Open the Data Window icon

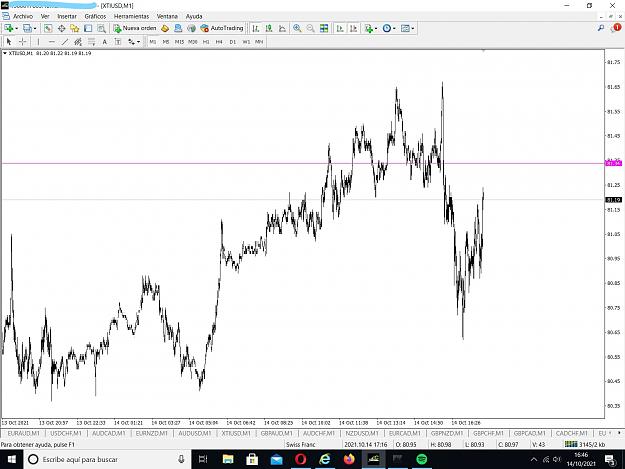tap(61, 28)
